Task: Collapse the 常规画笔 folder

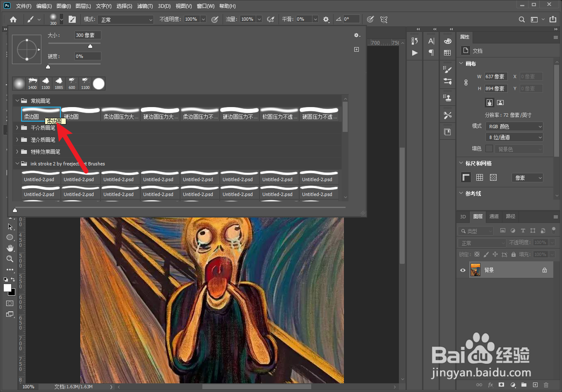Action: point(17,100)
